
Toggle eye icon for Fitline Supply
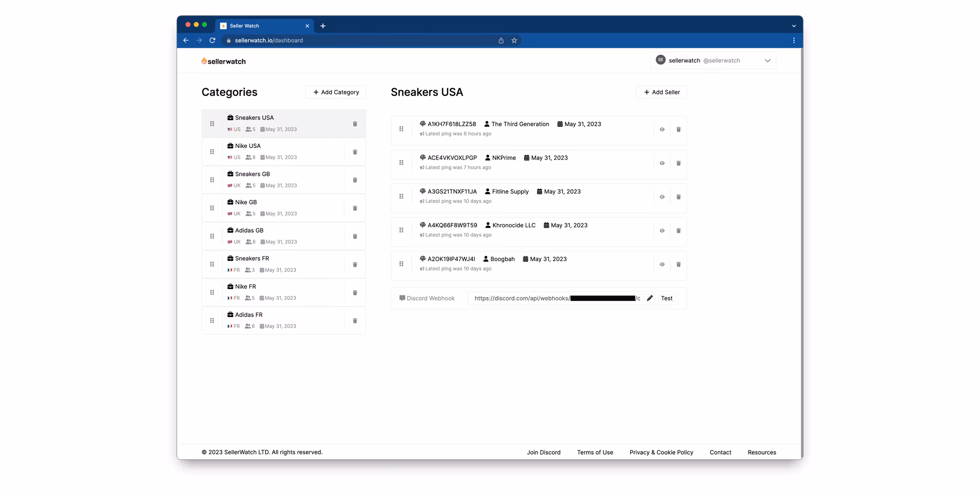point(662,197)
